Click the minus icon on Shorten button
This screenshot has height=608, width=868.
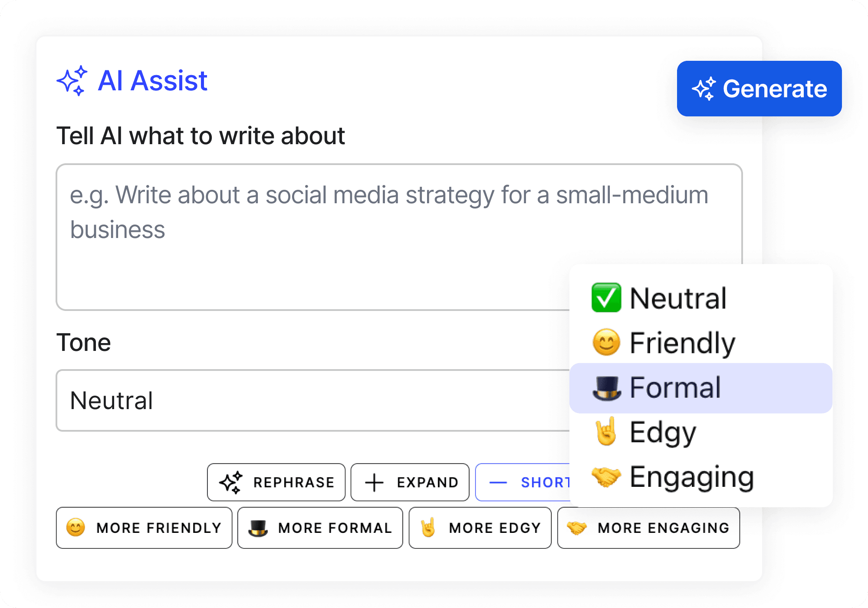(498, 482)
